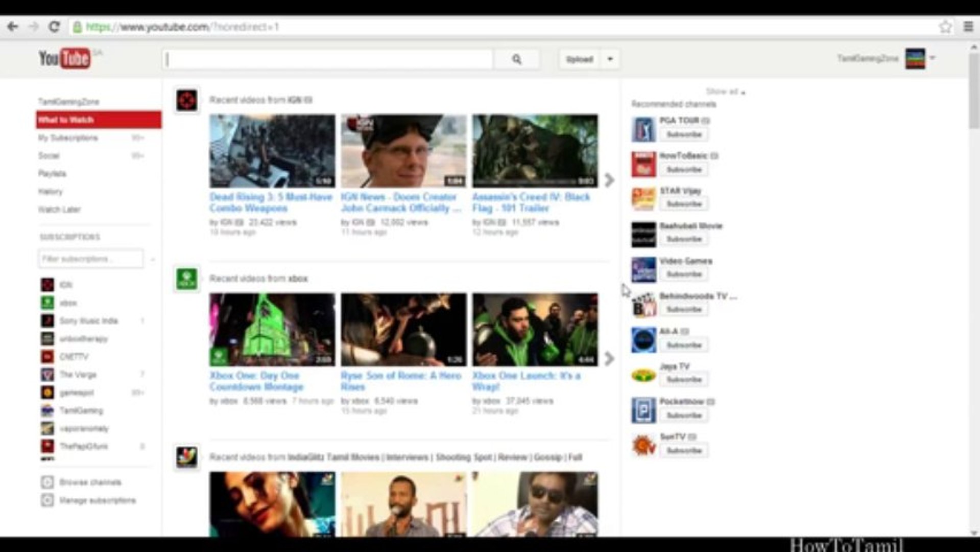Show next xbox videos with the arrow
Viewport: 980px width, 552px height.
(609, 358)
